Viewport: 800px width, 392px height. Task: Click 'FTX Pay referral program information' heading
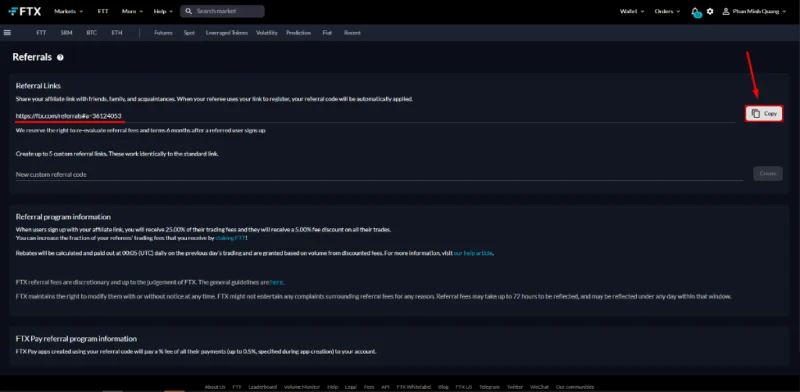tap(76, 338)
